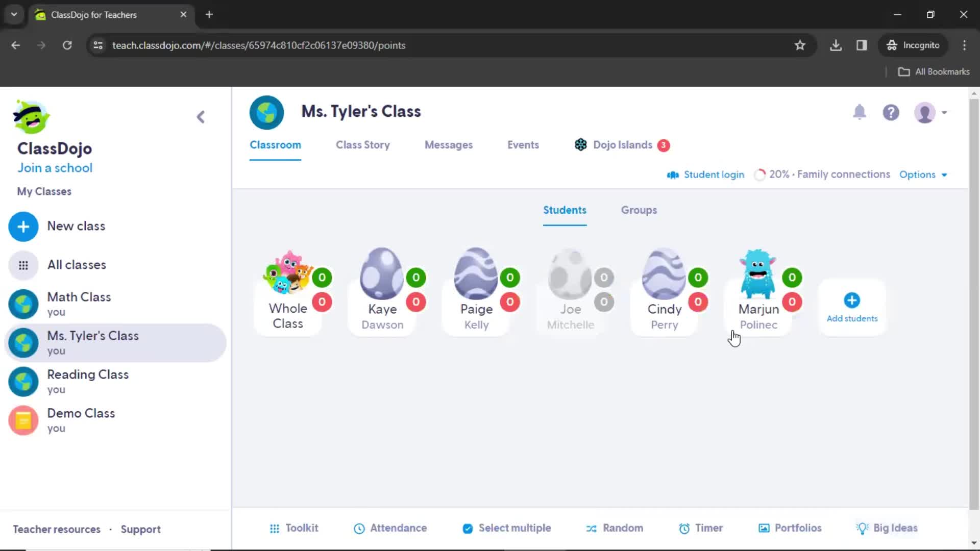Viewport: 980px width, 551px height.
Task: Expand the user profile menu
Action: click(x=932, y=112)
